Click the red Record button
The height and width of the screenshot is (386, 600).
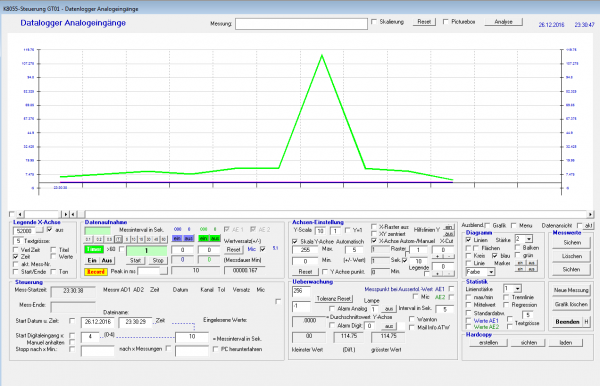[96, 272]
